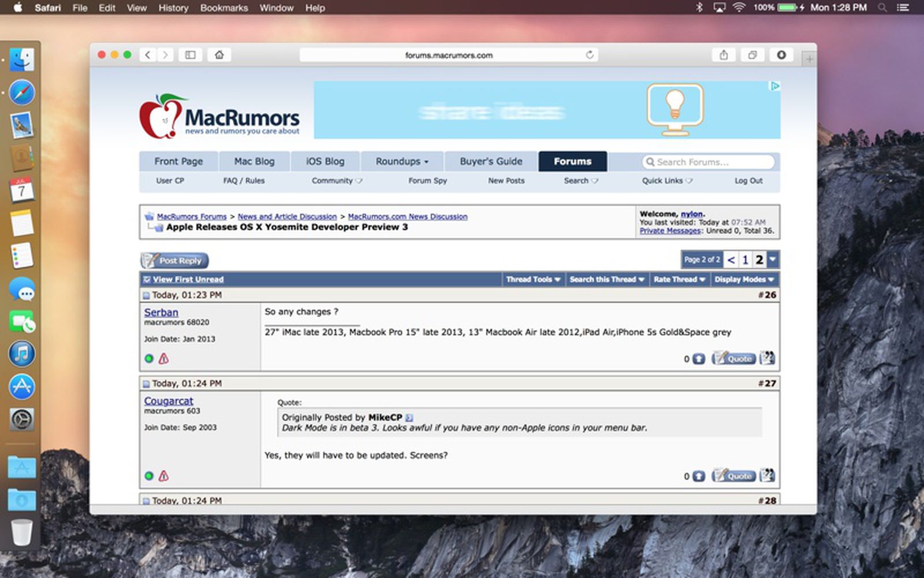Click the Home icon in Safari's toolbar

(x=219, y=54)
